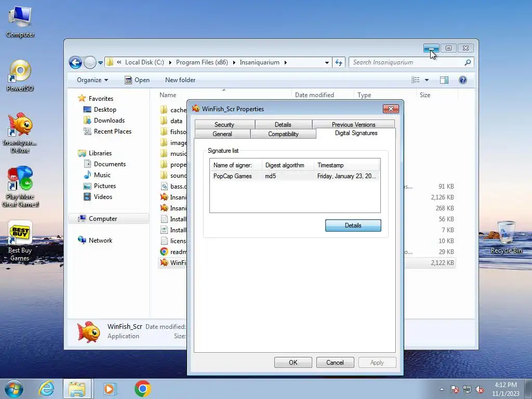Click the Timestamp column header

pyautogui.click(x=347, y=165)
